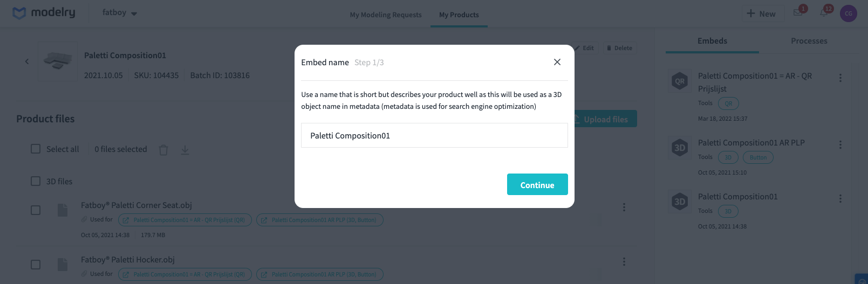Click the back arrow beside product thumbnail
The width and height of the screenshot is (868, 284).
(27, 61)
